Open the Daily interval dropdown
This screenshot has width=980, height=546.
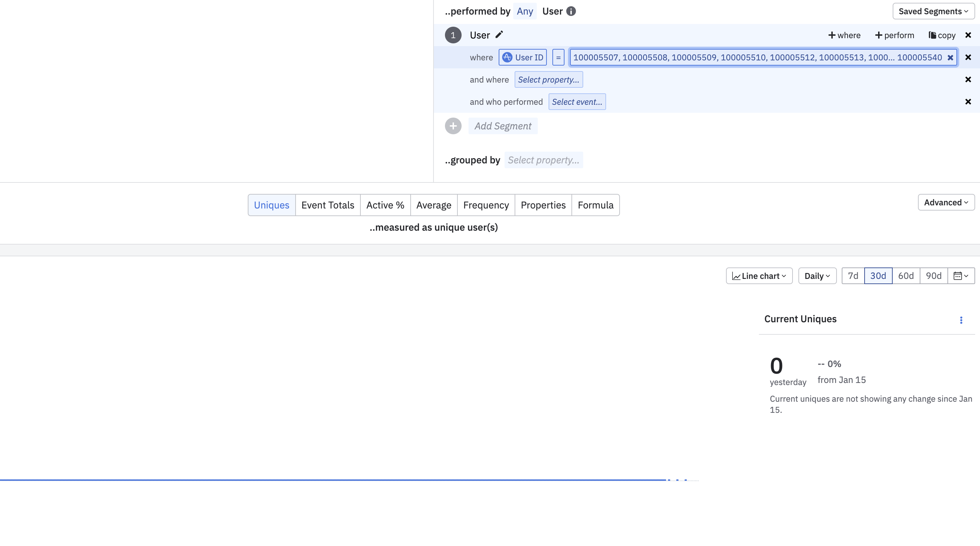click(x=817, y=276)
